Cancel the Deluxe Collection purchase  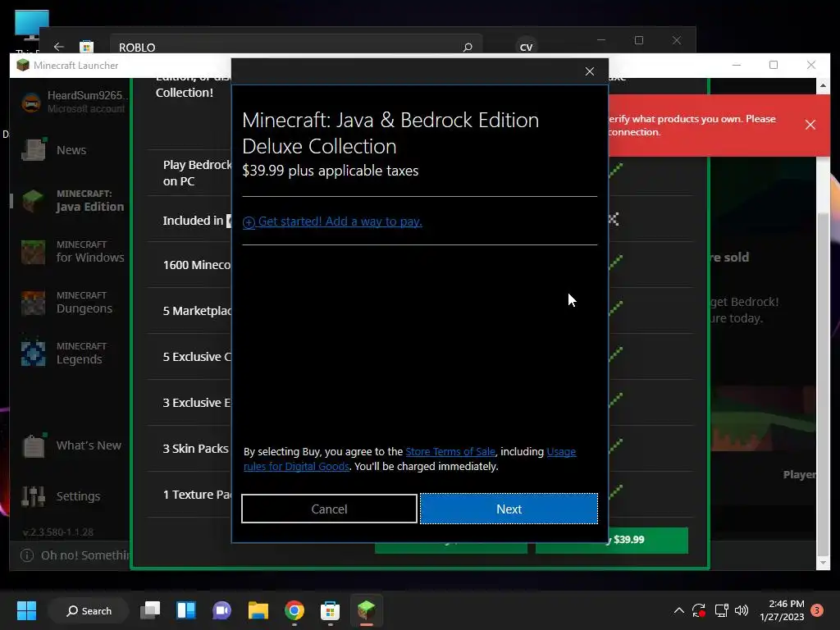click(329, 509)
